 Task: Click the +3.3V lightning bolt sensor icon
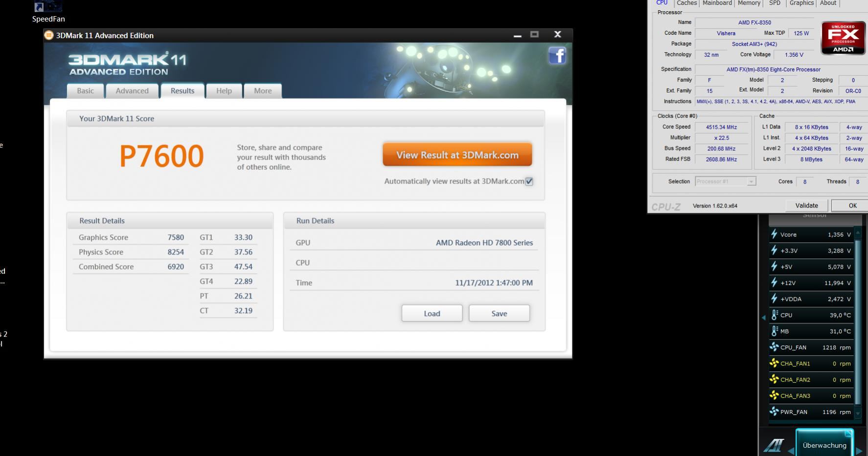click(774, 251)
